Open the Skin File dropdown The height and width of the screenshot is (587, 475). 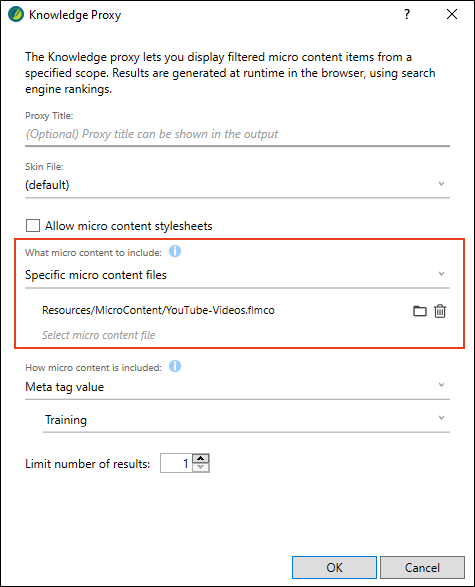(x=237, y=185)
